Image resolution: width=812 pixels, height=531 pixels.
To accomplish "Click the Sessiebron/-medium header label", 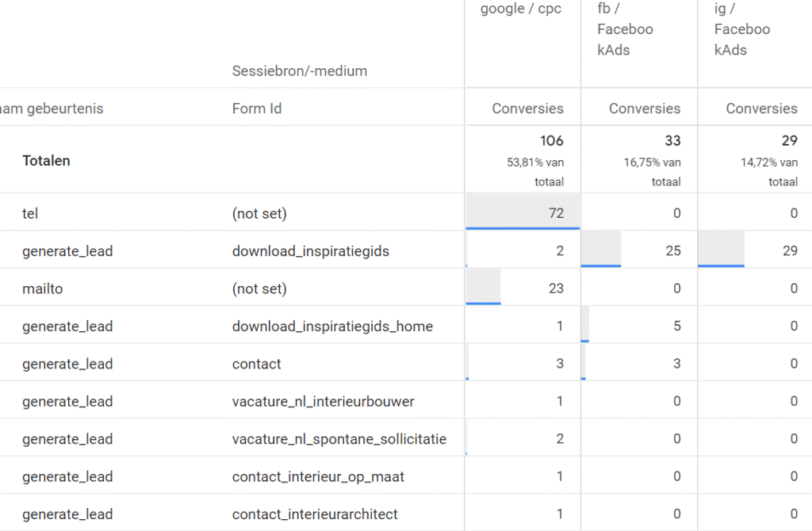I will 300,71.
